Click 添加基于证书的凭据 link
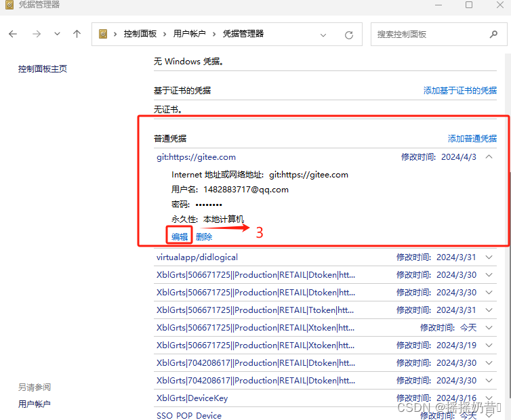511x420 pixels. click(x=460, y=90)
